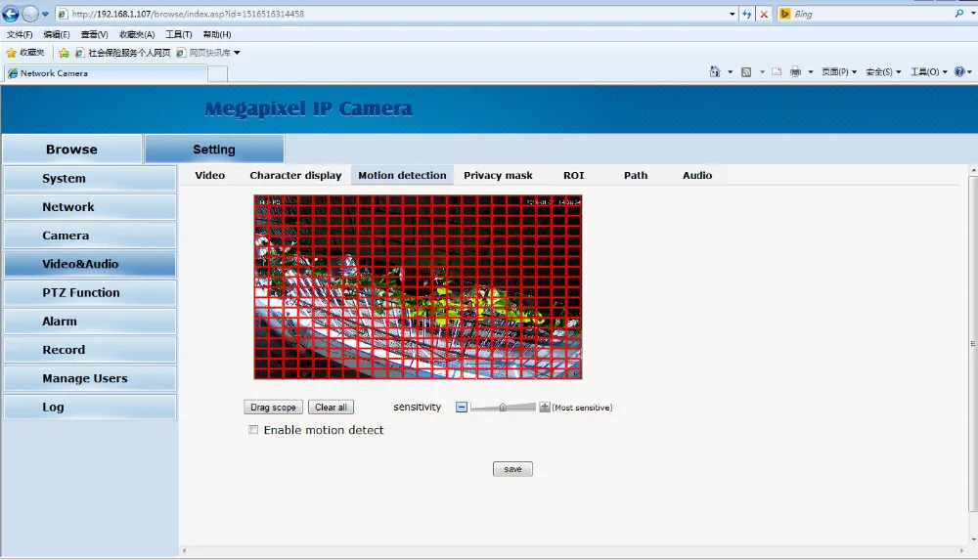Screen dimensions: 978x560
Task: Open the 工具(T) menu
Action: (x=178, y=34)
